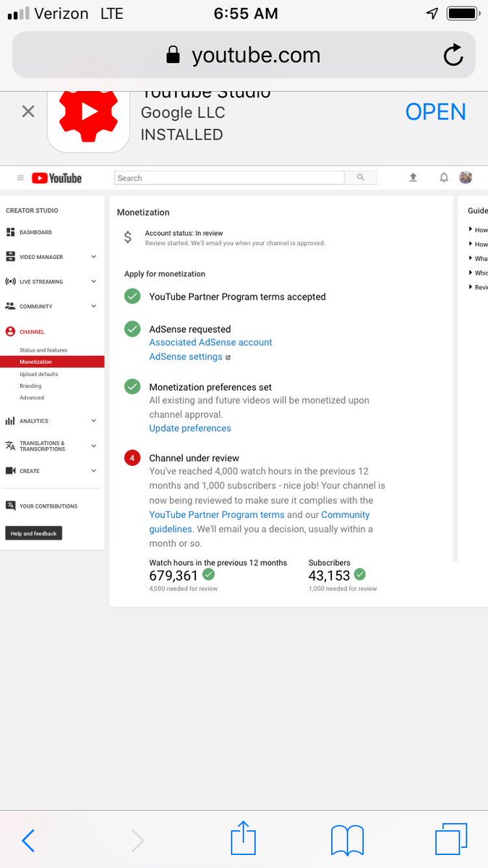Open the account avatar menu

[x=466, y=177]
